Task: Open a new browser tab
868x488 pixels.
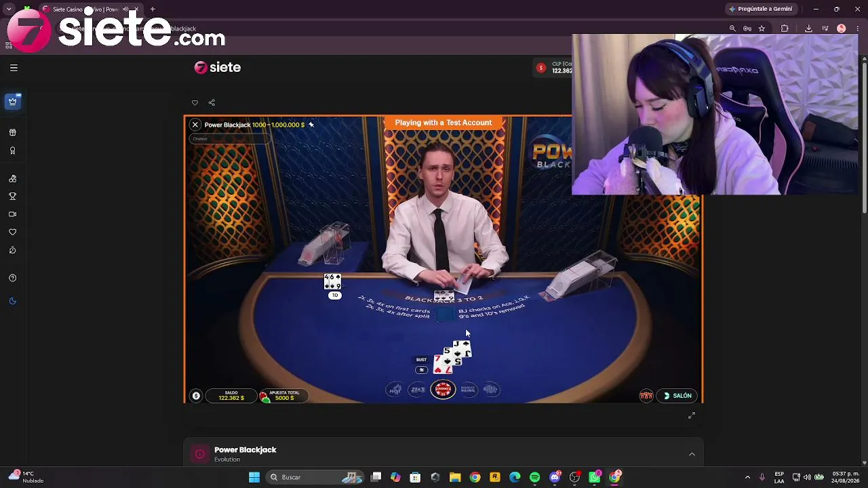Action: point(153,9)
